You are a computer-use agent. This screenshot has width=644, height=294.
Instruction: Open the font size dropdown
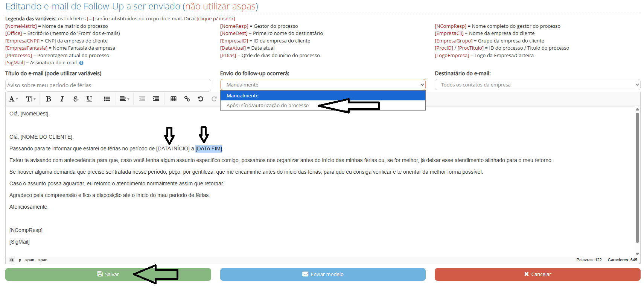pyautogui.click(x=31, y=99)
